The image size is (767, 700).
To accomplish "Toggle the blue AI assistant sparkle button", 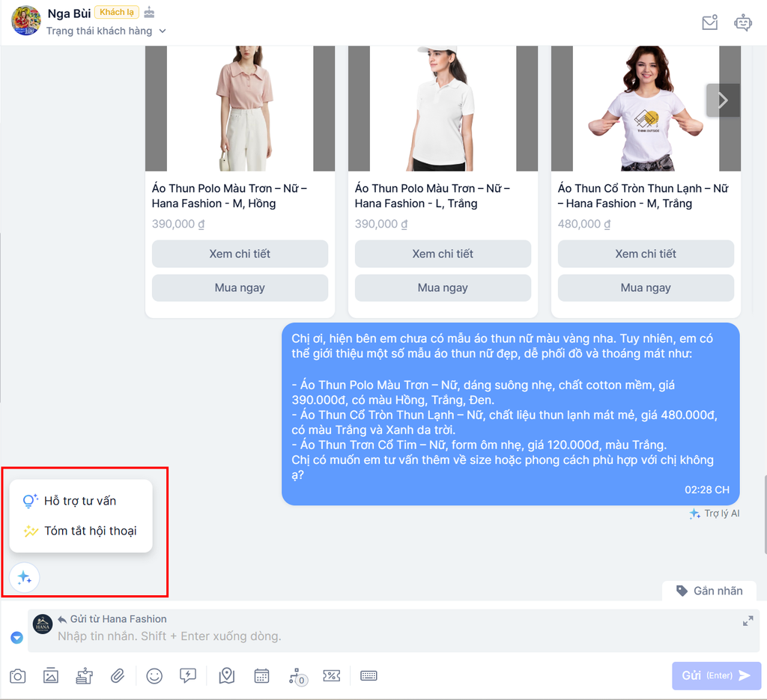I will [x=24, y=577].
